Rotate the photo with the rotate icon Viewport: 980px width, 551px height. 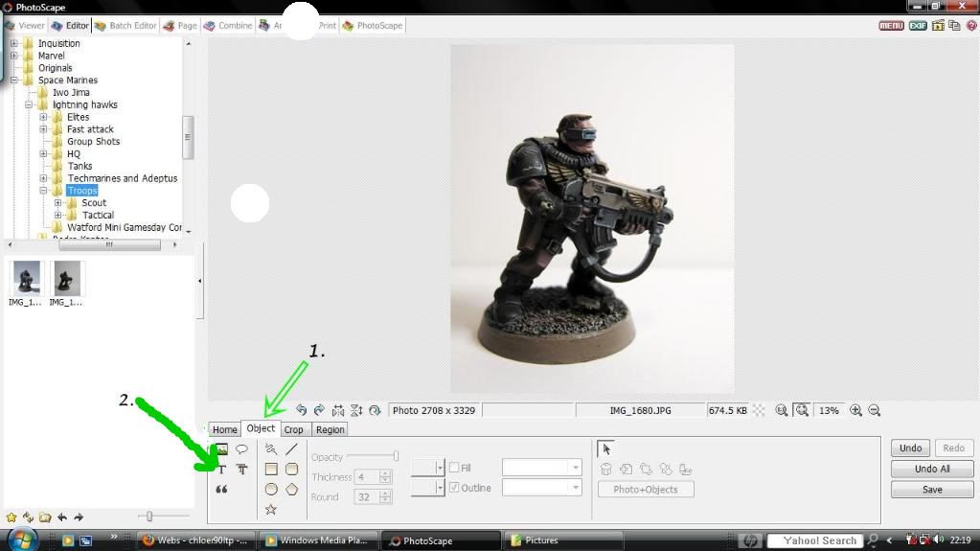coord(375,410)
